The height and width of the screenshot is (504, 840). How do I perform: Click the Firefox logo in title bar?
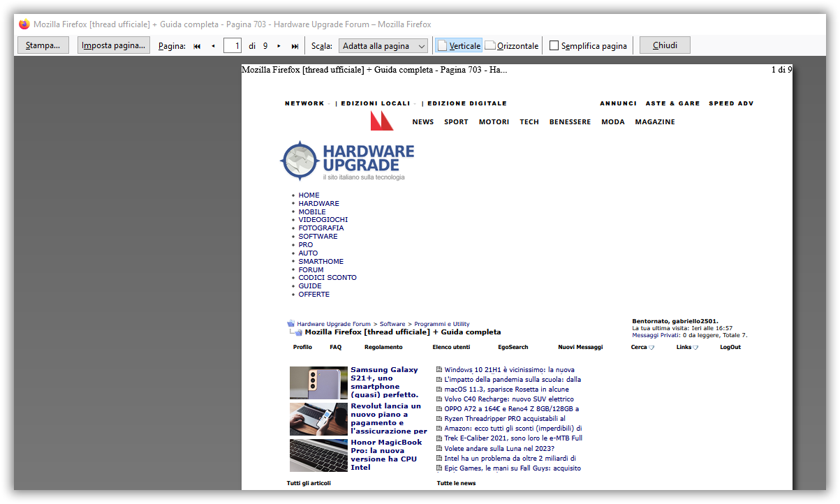pos(24,24)
